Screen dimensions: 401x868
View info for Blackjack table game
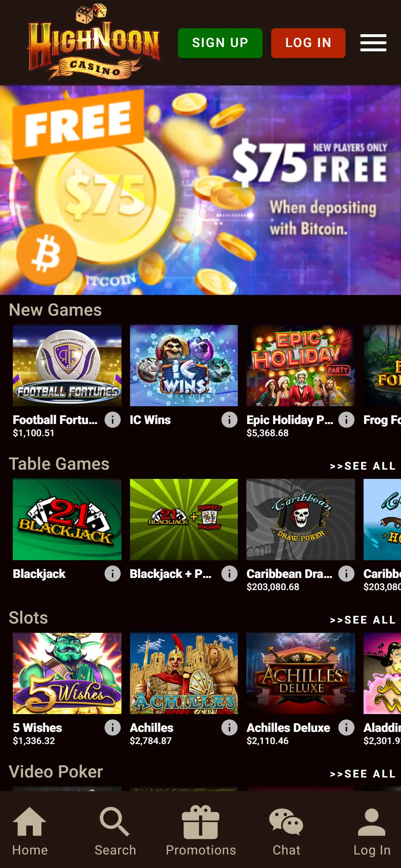pyautogui.click(x=113, y=574)
